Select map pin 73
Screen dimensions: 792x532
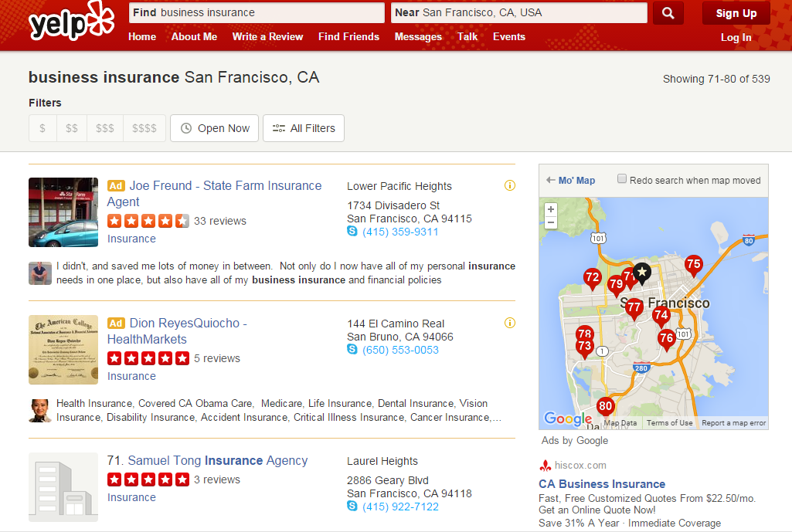[x=584, y=347]
